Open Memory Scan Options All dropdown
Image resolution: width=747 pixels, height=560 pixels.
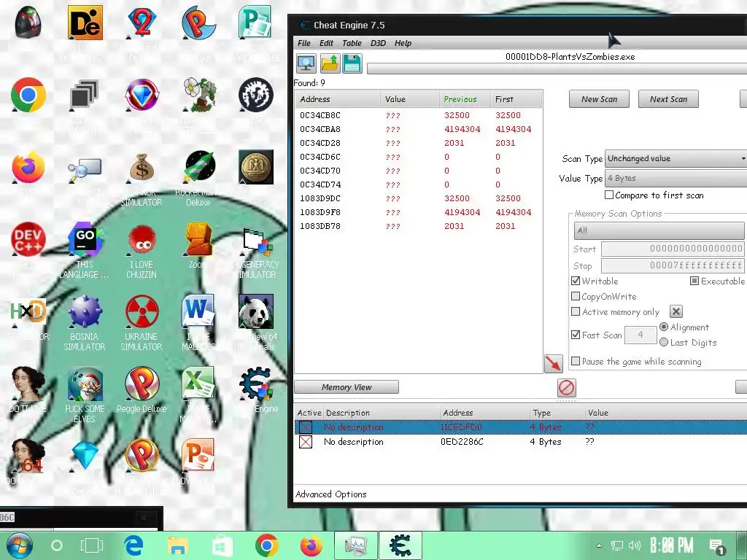(x=659, y=230)
